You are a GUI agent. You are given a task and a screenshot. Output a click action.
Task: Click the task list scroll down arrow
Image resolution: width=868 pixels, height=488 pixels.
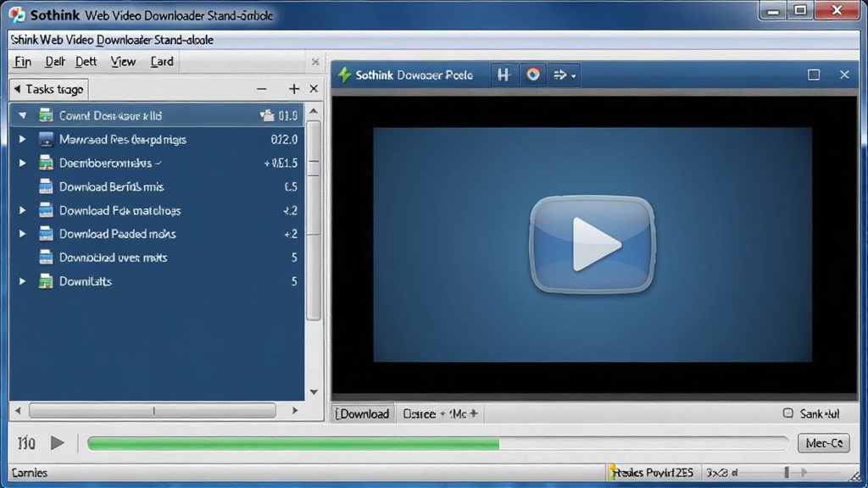(x=314, y=391)
